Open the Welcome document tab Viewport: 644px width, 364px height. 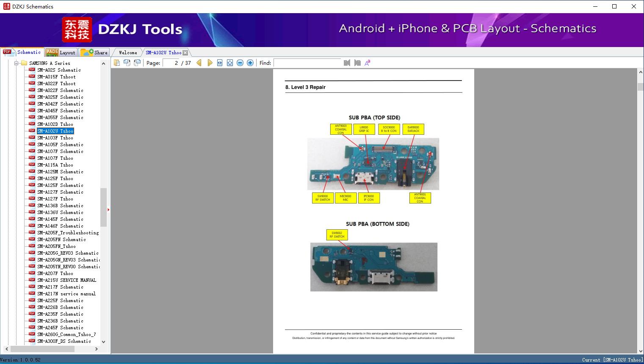point(128,53)
